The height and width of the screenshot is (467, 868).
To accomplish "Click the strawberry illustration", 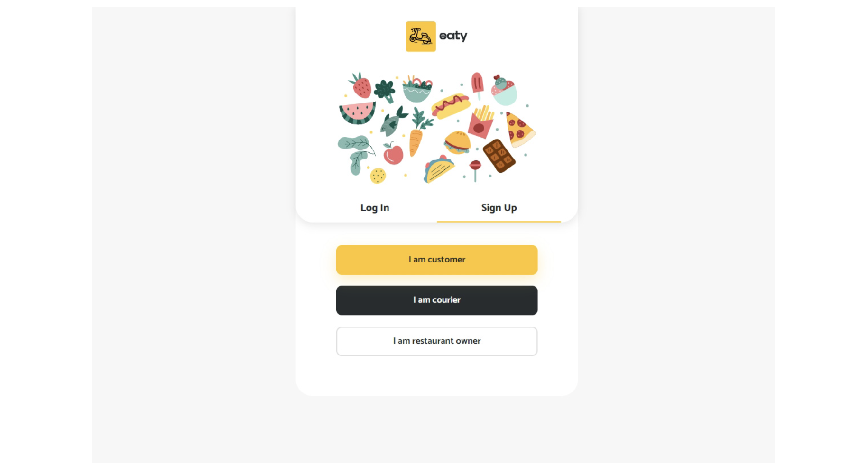I will click(361, 86).
